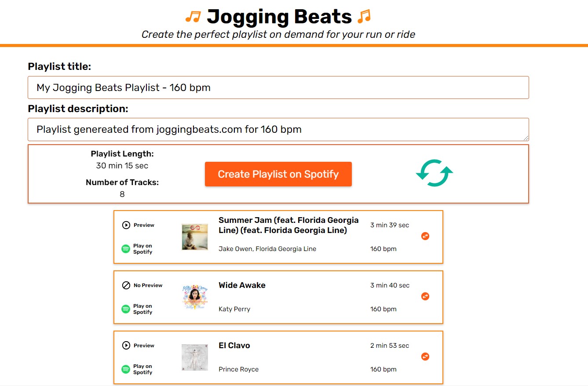Screen dimensions: 588x386
Task: Click the Preview play icon for El Clavo
Action: (125, 345)
